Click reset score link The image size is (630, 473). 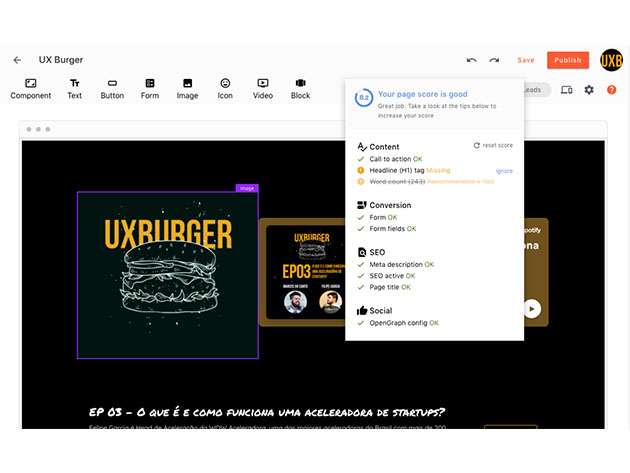click(493, 145)
